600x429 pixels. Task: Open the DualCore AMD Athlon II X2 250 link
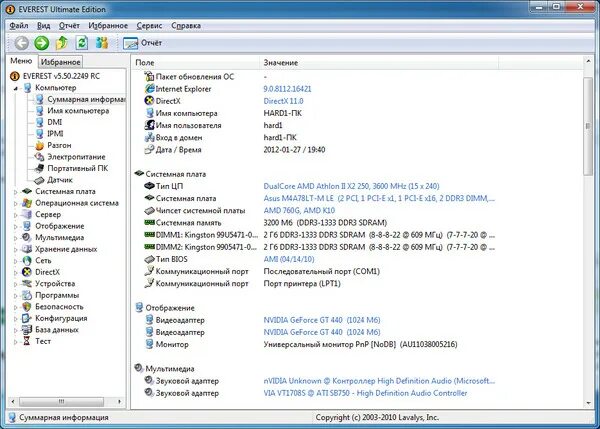click(351, 186)
